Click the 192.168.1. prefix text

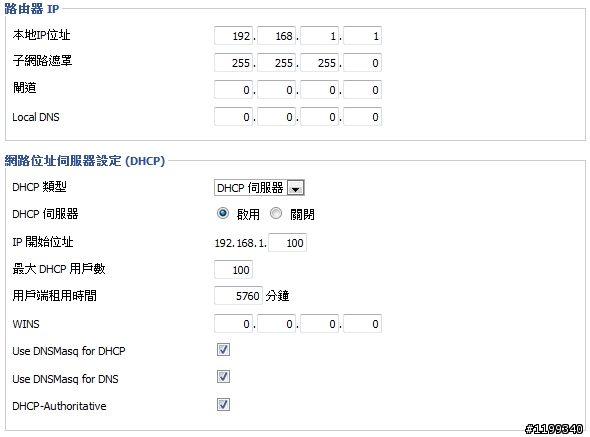(x=240, y=243)
